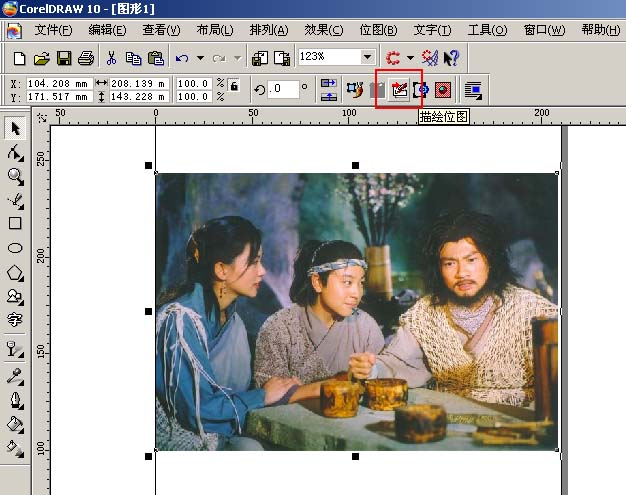Click the X position field 104.208 mm
This screenshot has width=626, height=495.
point(60,83)
